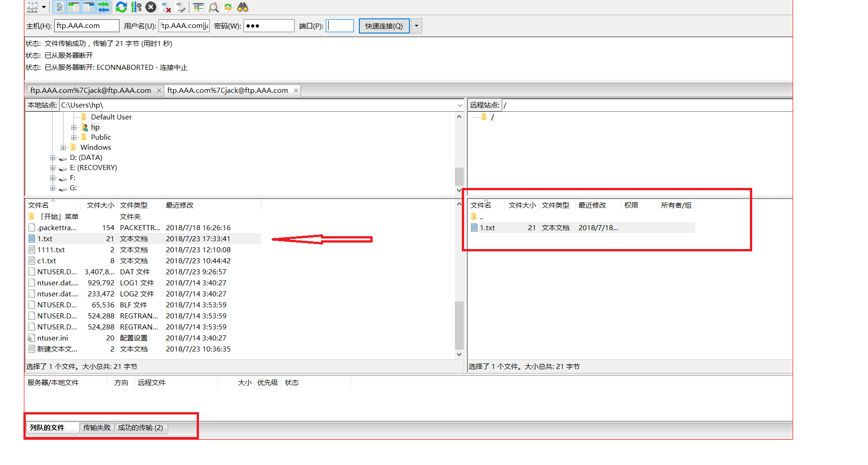Sort local files by 最近修改 column
Image resolution: width=868 pixels, height=465 pixels.
[212, 205]
